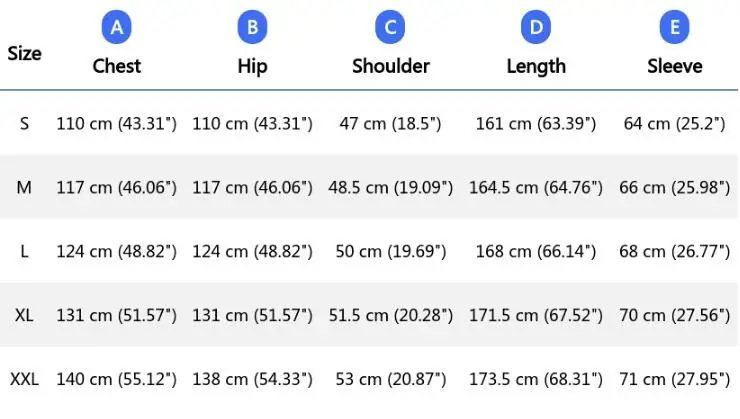This screenshot has height=419, width=740.
Task: Click the 47 cm shoulder measurement
Action: (390, 124)
